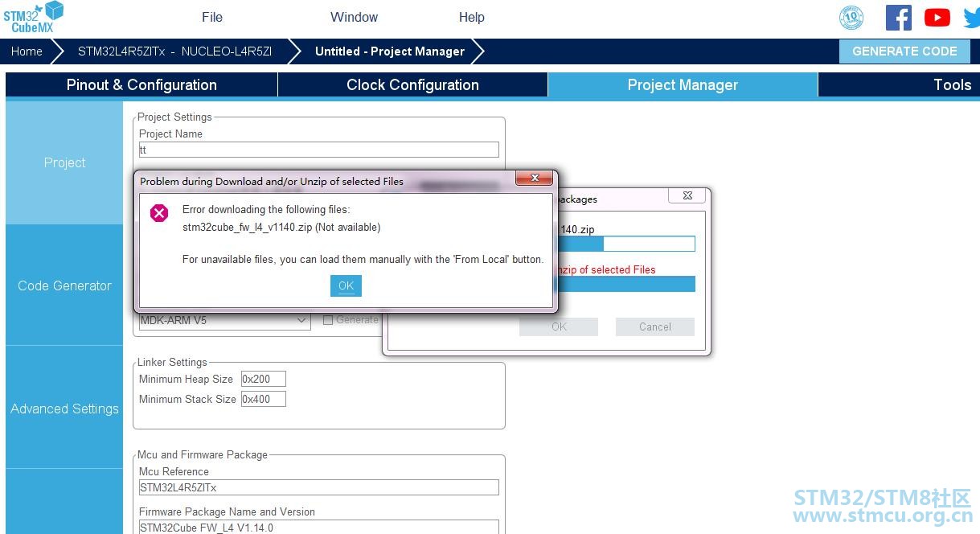Image resolution: width=980 pixels, height=534 pixels.
Task: Go to Home breadcrumb
Action: (x=27, y=51)
